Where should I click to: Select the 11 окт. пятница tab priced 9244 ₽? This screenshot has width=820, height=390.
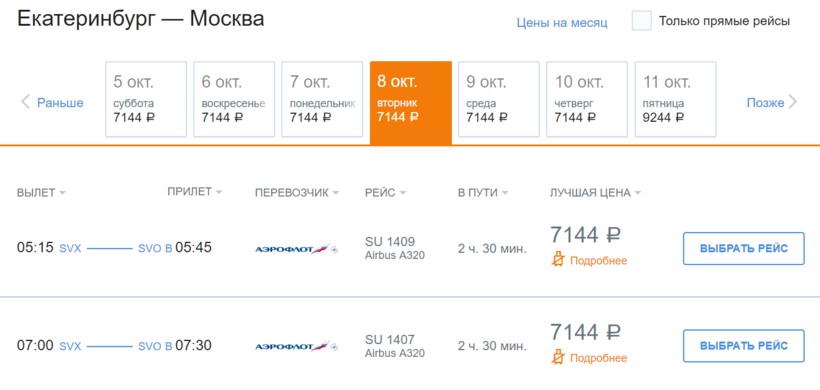676,99
